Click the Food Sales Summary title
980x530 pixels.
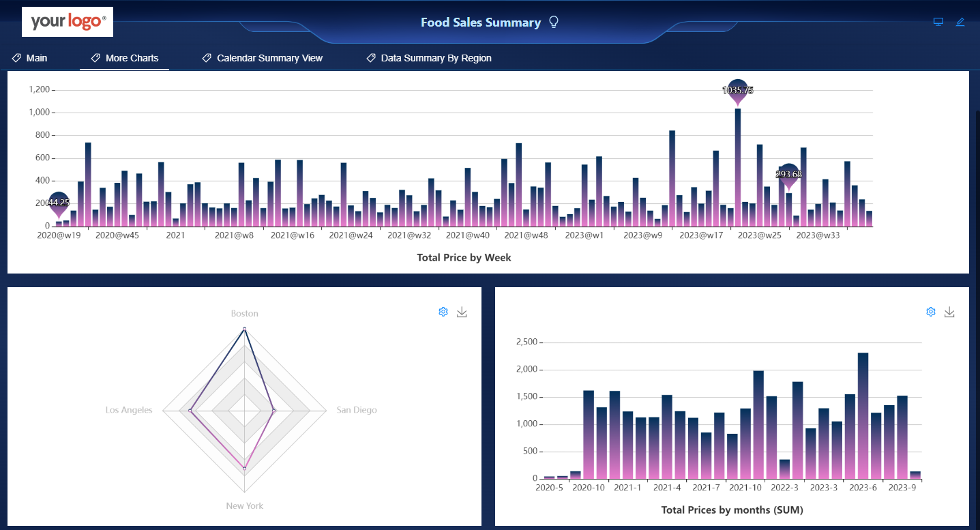[481, 23]
